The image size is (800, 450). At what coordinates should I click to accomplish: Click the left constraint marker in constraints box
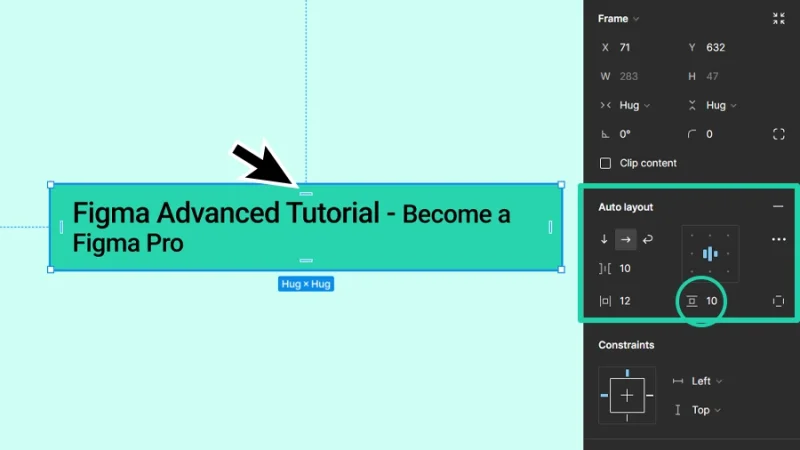click(604, 395)
